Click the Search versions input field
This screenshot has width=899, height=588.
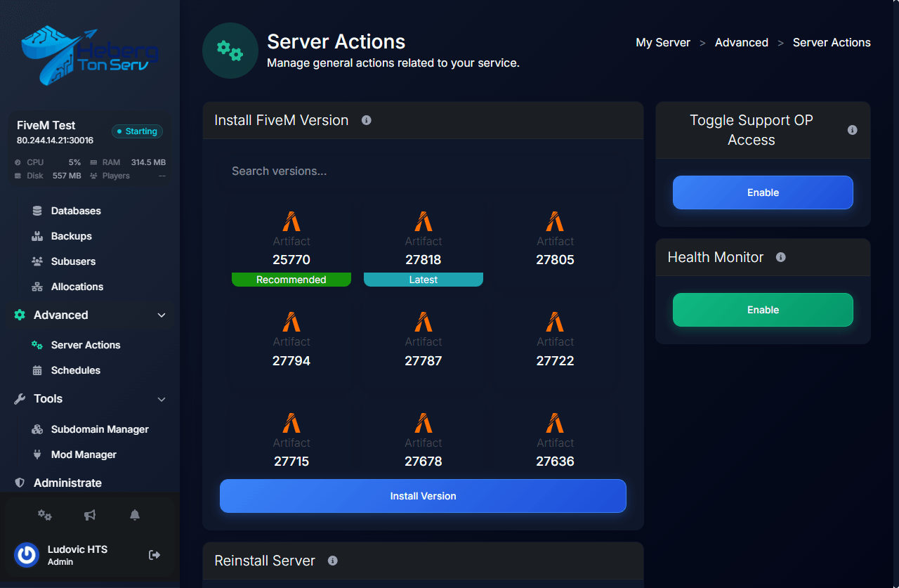point(423,171)
